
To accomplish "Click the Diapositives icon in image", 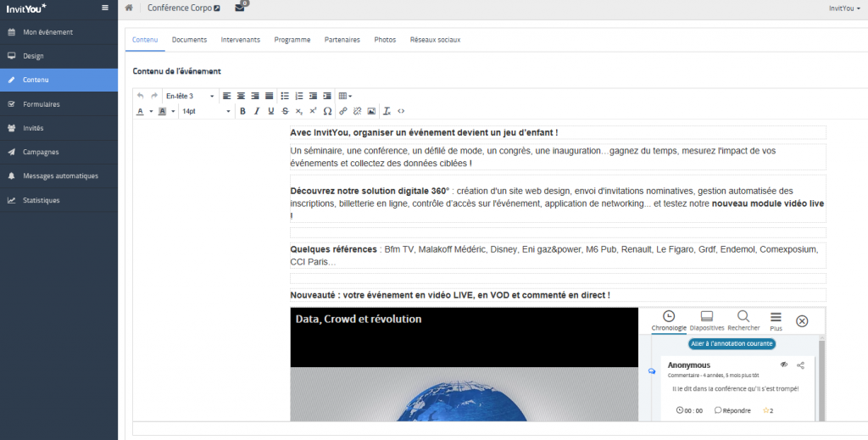I will coord(706,316).
